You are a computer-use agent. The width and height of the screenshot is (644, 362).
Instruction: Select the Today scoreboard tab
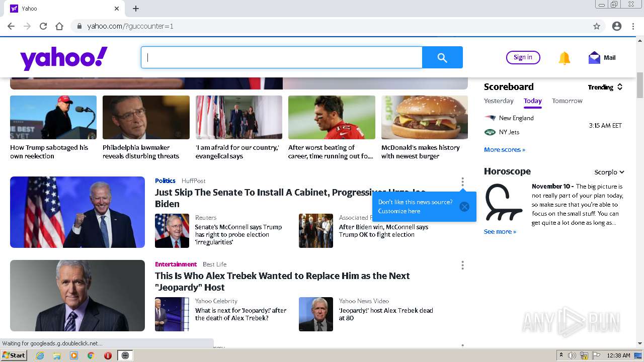pos(533,101)
